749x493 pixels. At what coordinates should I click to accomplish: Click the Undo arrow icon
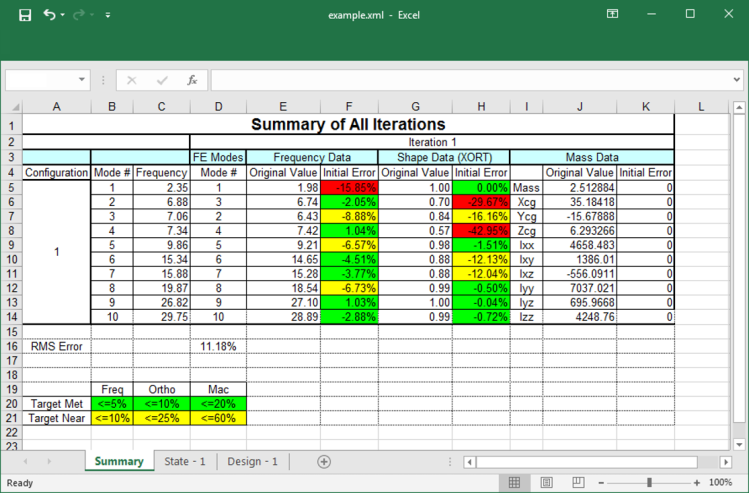pos(49,15)
